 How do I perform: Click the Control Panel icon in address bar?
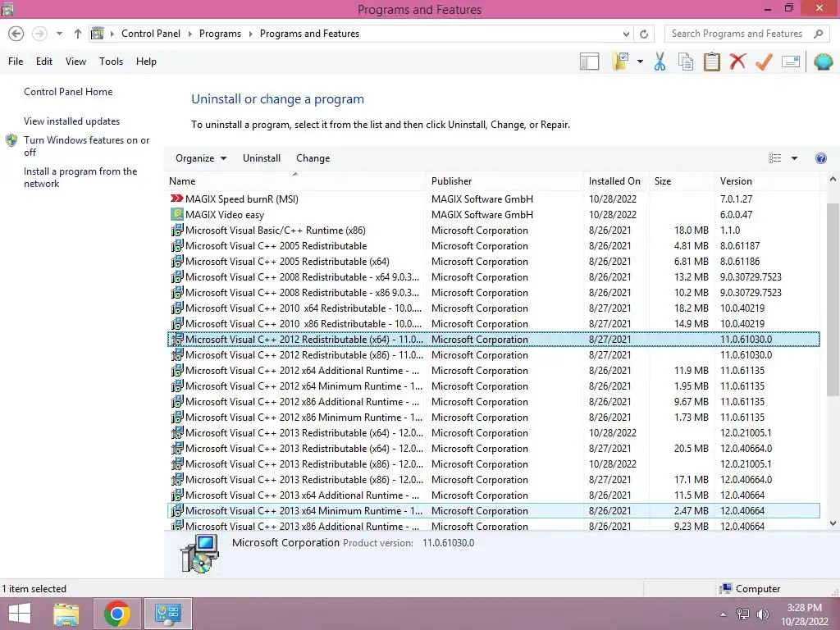[97, 33]
